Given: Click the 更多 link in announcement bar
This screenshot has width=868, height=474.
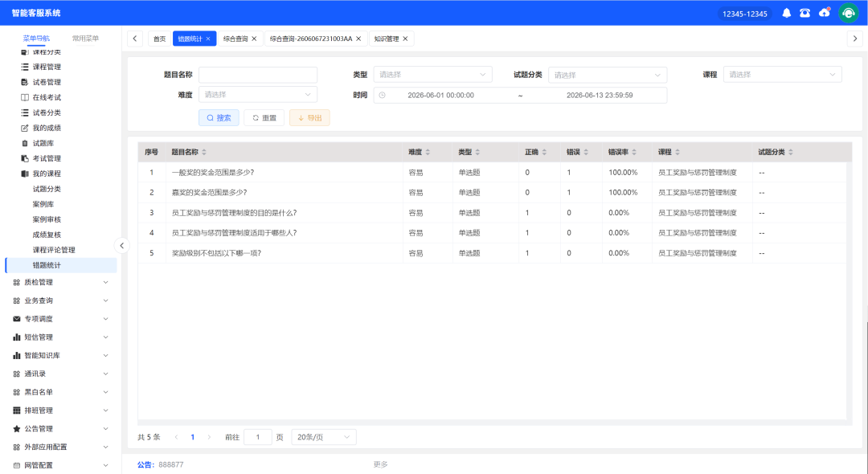Looking at the screenshot, I should click(380, 464).
